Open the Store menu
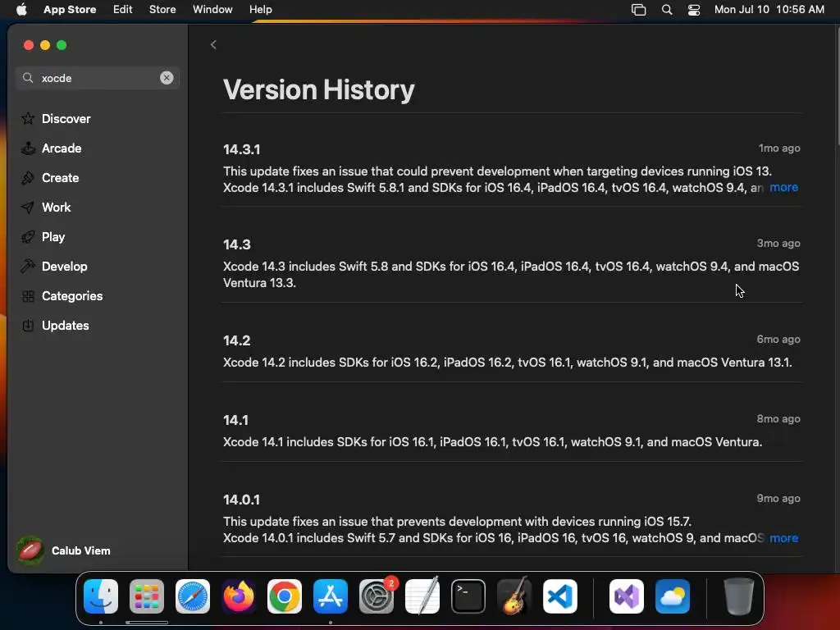This screenshot has width=840, height=630. [x=162, y=10]
